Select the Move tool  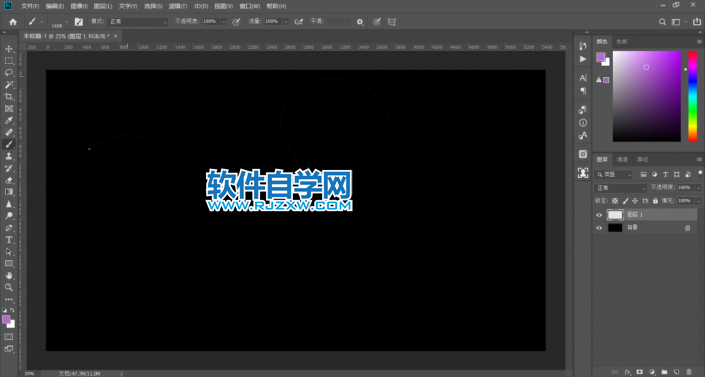[9, 49]
